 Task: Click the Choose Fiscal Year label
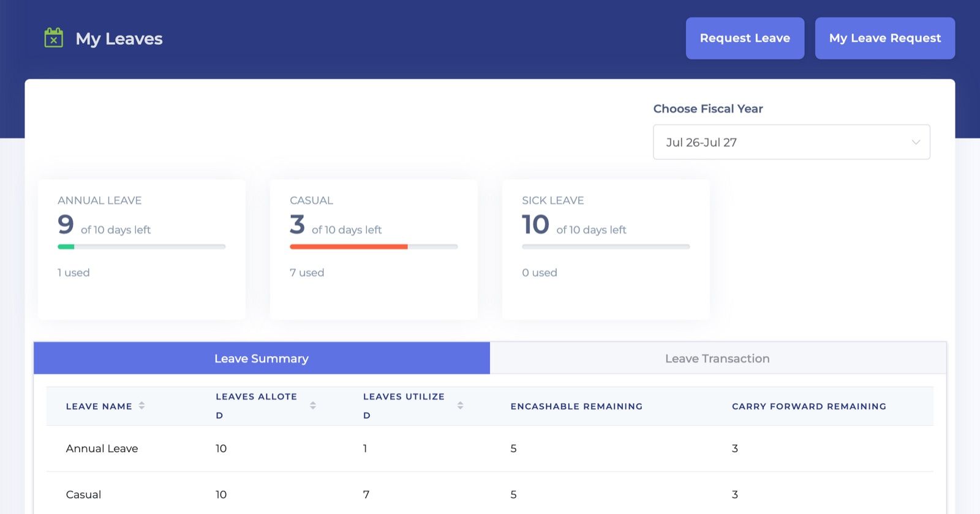point(708,108)
